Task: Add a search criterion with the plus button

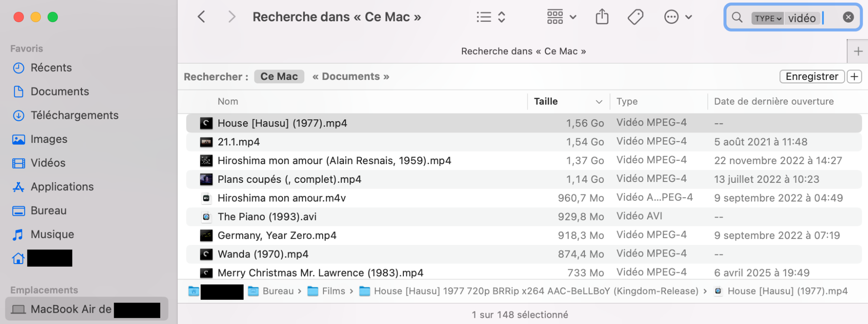Action: (855, 76)
